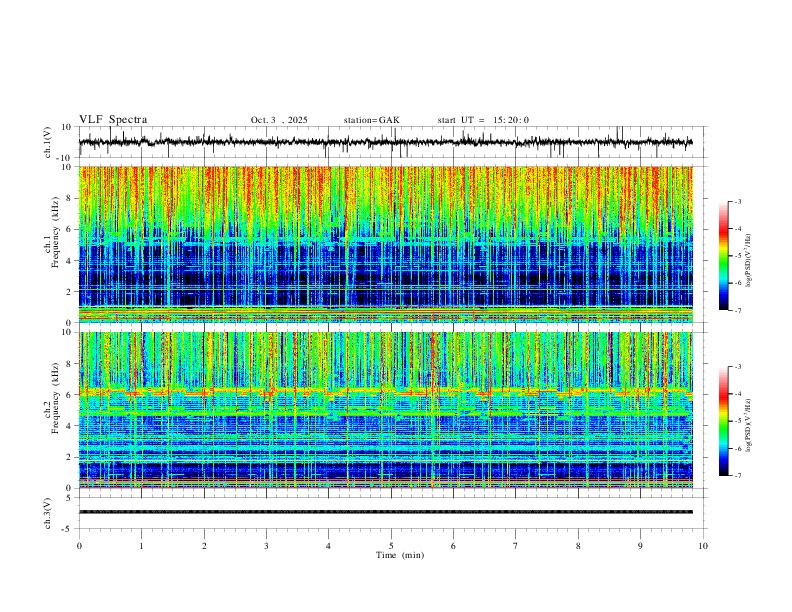Click the ch.3 voltage trace plot
Image resolution: width=792 pixels, height=612 pixels.
[393, 513]
